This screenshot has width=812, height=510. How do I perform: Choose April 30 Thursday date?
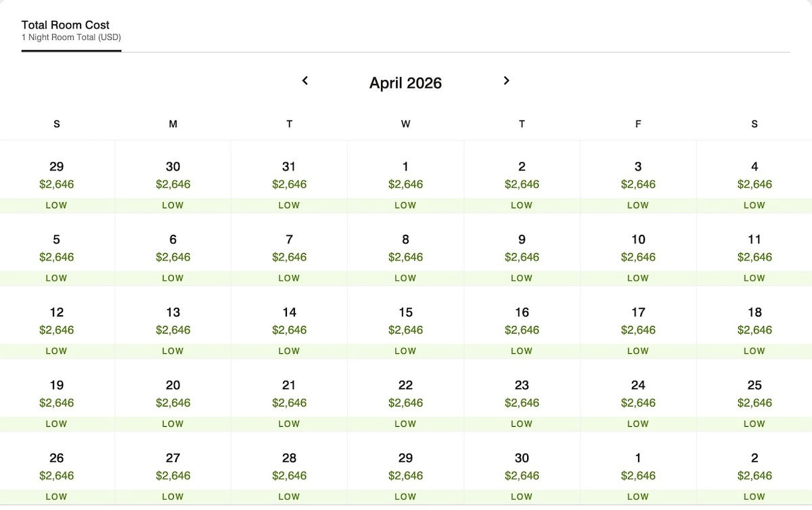click(x=522, y=468)
